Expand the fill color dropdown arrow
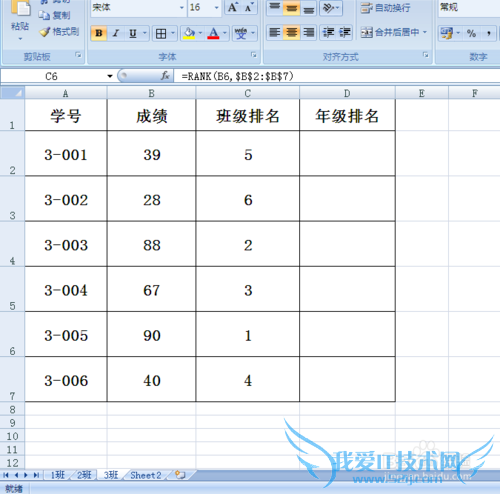The height and width of the screenshot is (494, 500). 200,33
